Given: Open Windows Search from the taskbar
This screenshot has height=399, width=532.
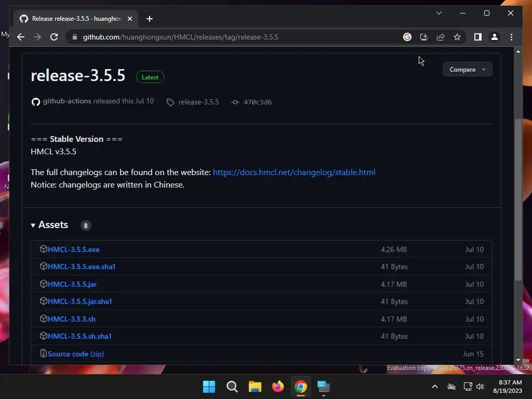Looking at the screenshot, I should pyautogui.click(x=232, y=387).
